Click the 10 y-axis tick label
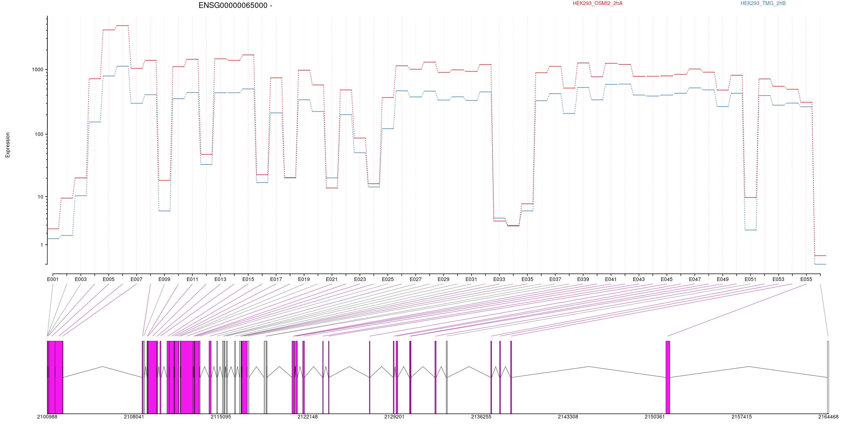Viewport: 868px width, 434px height. 41,197
